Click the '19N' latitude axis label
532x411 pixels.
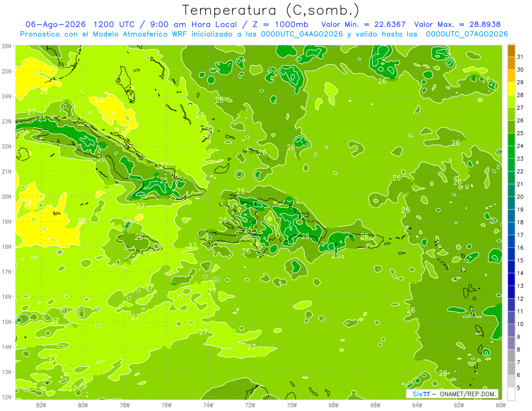point(6,221)
